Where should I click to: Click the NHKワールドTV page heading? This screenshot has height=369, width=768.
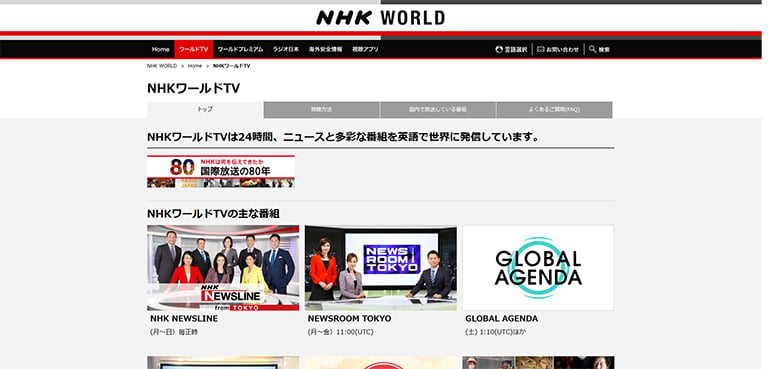pyautogui.click(x=193, y=89)
